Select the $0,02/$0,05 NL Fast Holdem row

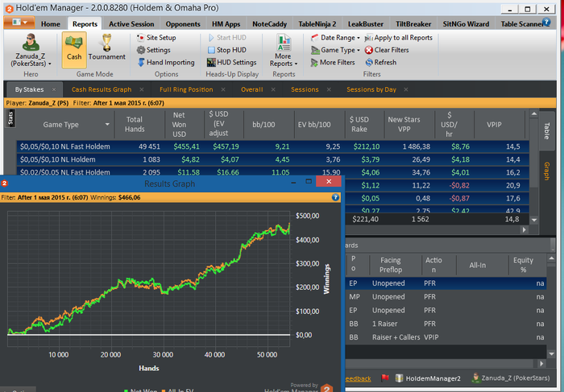(x=272, y=171)
